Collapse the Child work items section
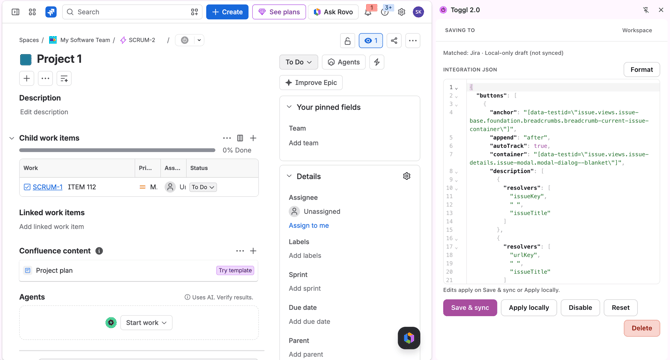The height and width of the screenshot is (360, 670). pyautogui.click(x=12, y=138)
